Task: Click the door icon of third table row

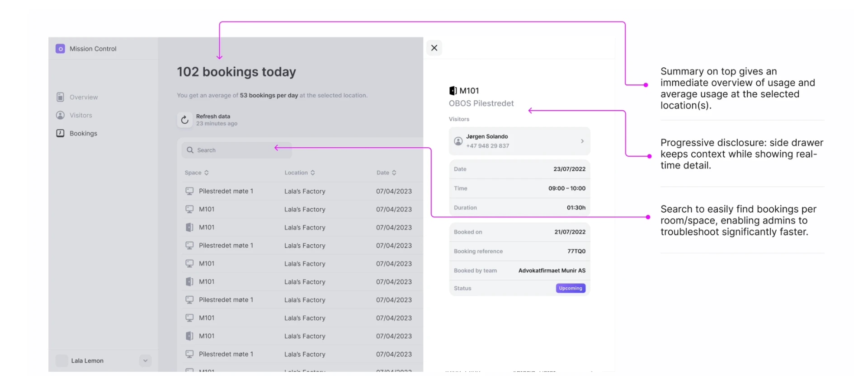Action: [189, 227]
